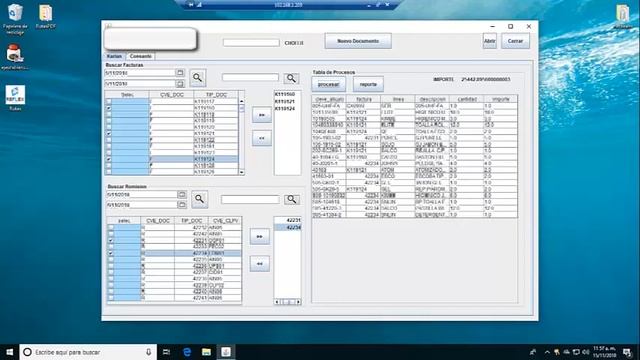Add checked invoices with the >> button
Screen dimensions: 640x360
[262, 115]
